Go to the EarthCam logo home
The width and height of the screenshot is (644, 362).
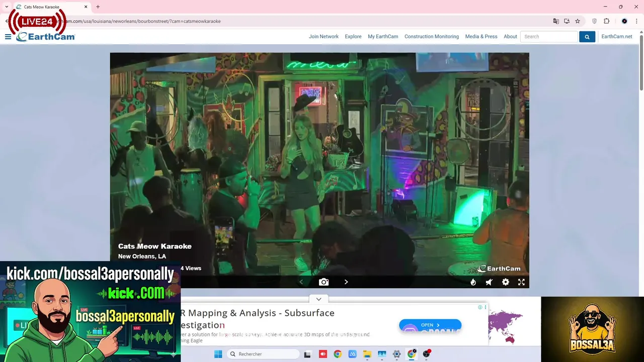click(x=45, y=37)
